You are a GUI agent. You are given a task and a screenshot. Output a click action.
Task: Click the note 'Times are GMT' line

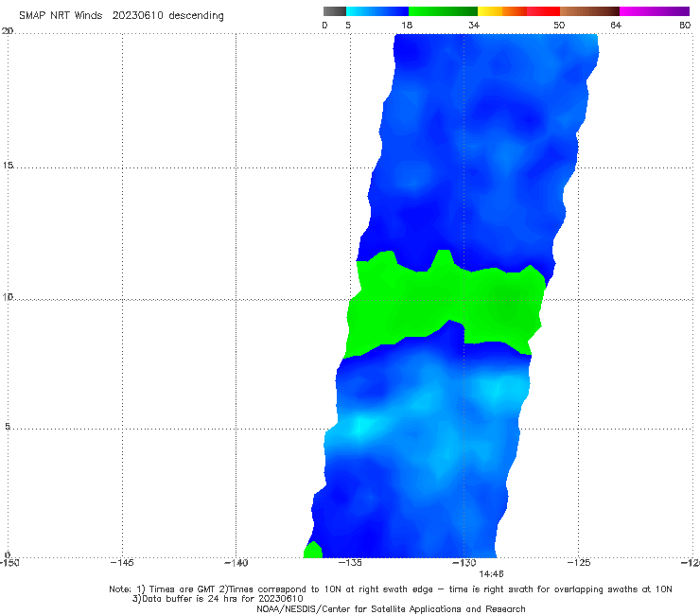[390, 589]
